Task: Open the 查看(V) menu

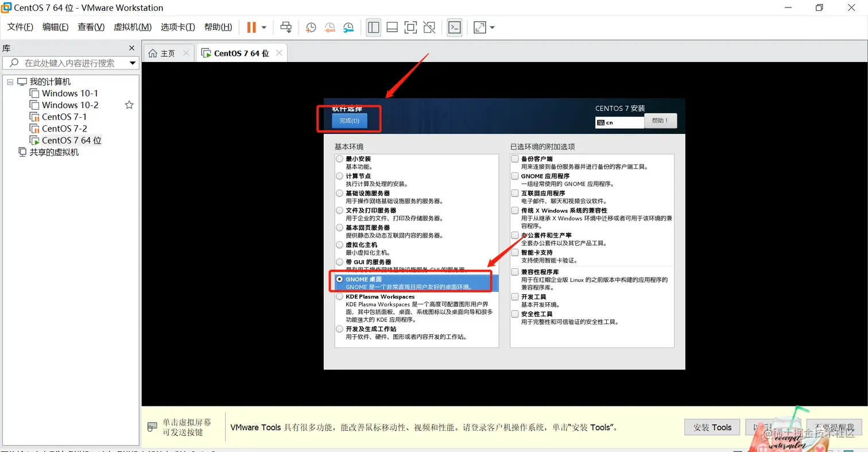Action: 91,27
